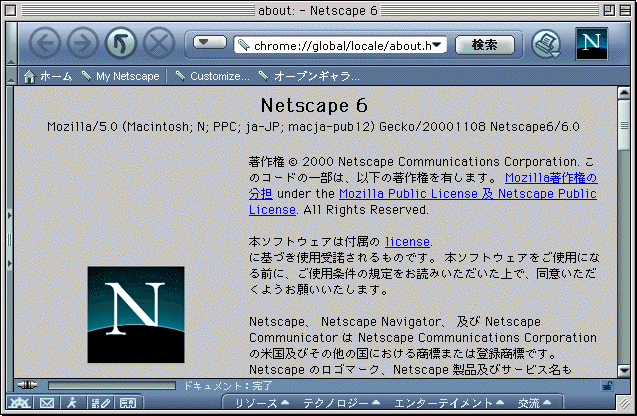The image size is (637, 416).
Task: Open the URL history dropdown arrow
Action: pyautogui.click(x=438, y=45)
